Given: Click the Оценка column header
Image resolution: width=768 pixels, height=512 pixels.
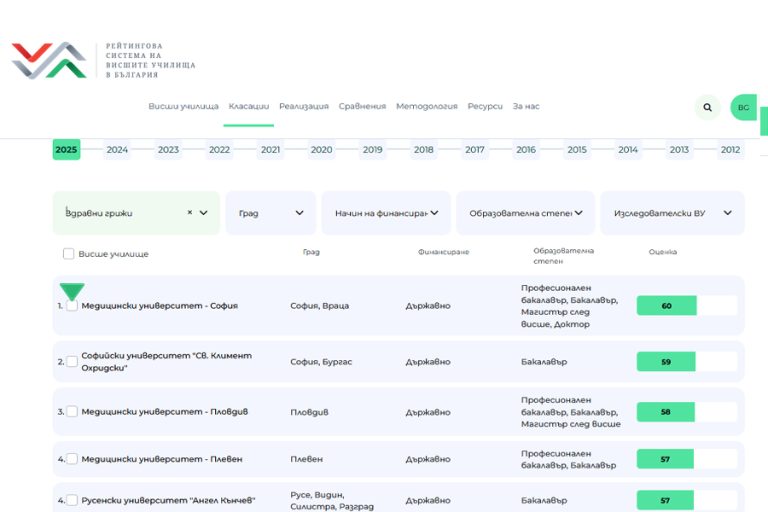Looking at the screenshot, I should pos(662,252).
